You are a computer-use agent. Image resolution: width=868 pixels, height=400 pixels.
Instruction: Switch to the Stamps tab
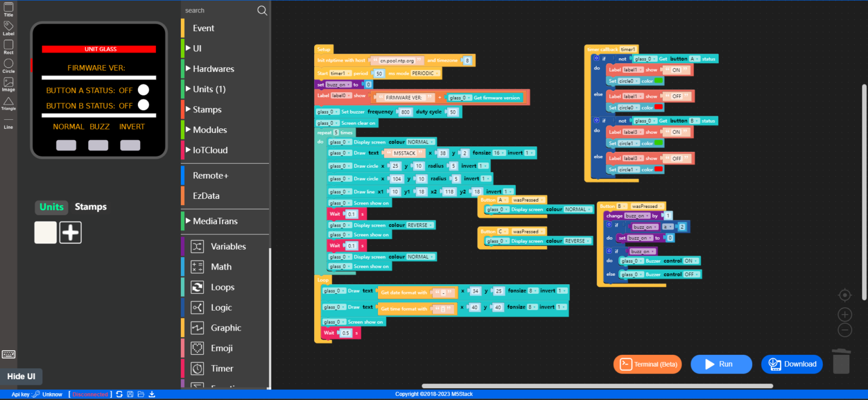click(90, 207)
